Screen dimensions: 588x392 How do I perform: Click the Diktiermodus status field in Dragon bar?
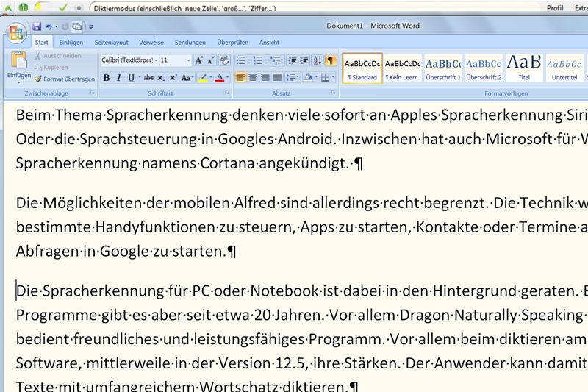point(315,7)
